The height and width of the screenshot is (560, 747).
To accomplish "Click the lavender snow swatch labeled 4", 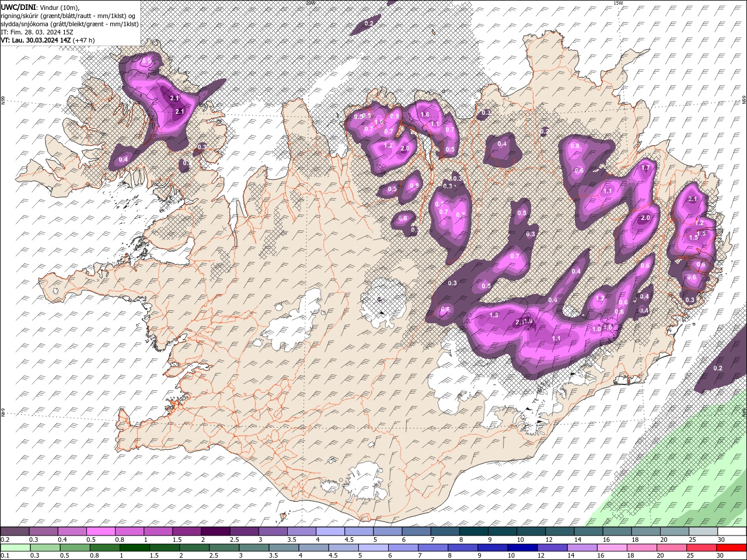I will pyautogui.click(x=329, y=531).
